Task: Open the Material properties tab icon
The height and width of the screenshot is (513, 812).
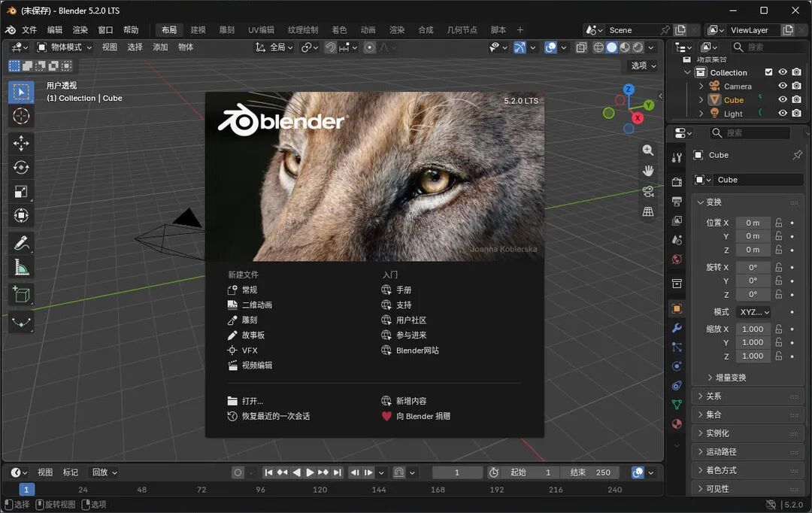Action: pyautogui.click(x=677, y=424)
